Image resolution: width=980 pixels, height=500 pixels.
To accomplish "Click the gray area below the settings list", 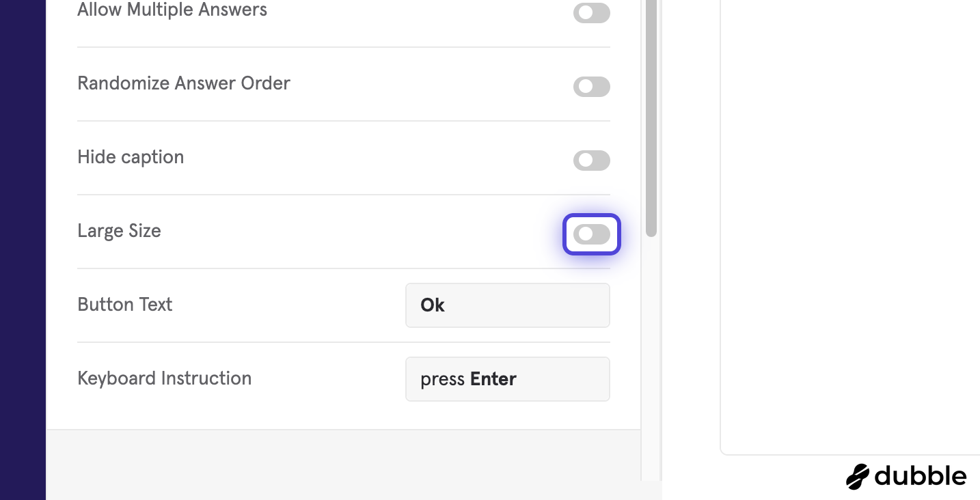I will 343,464.
